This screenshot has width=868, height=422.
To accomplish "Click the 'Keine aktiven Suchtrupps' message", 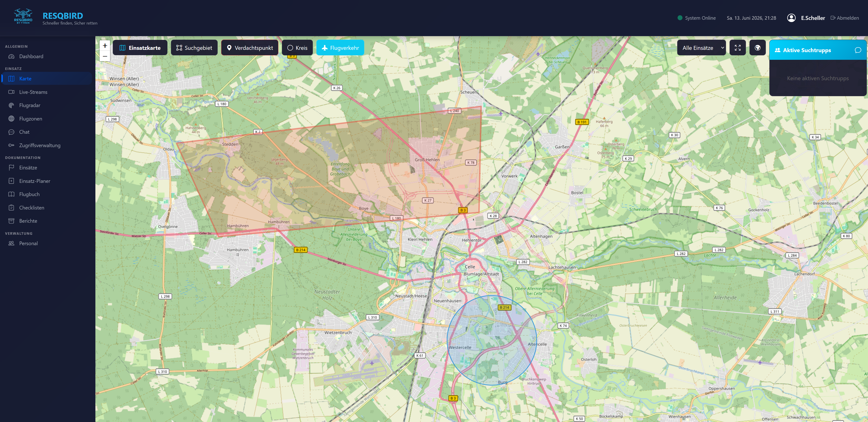I will tap(818, 78).
